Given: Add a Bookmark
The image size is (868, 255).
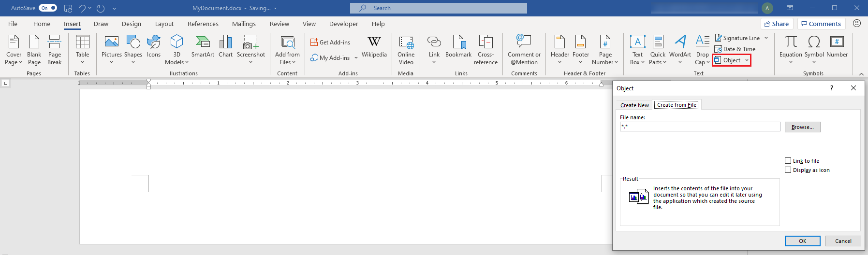Looking at the screenshot, I should point(458,47).
